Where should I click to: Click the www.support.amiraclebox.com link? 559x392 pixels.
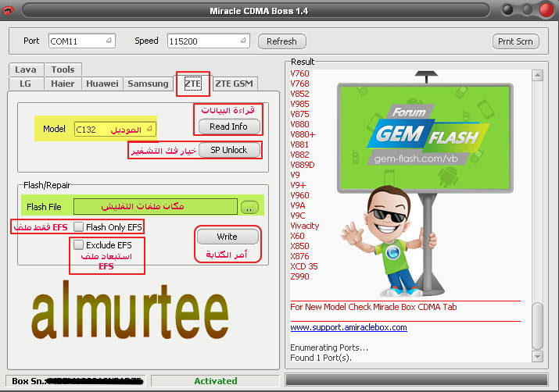pos(349,327)
